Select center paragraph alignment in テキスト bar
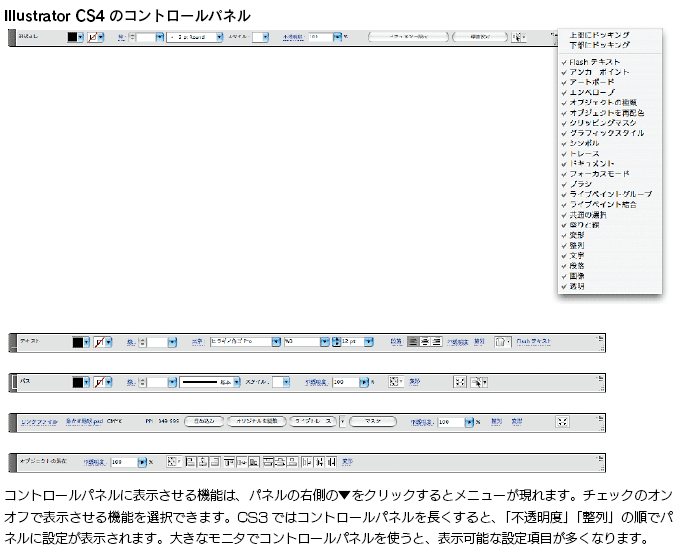681x557 pixels. pyautogui.click(x=425, y=342)
